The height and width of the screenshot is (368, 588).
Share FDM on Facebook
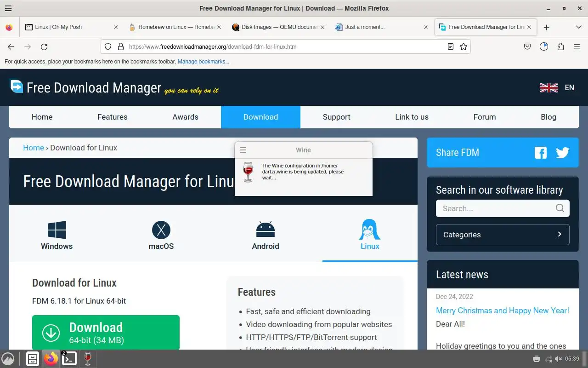coord(541,153)
